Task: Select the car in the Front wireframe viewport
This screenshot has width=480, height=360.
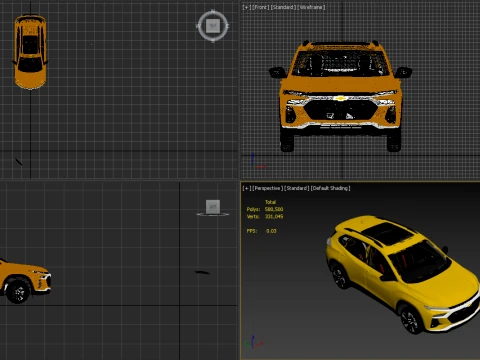Action: pyautogui.click(x=340, y=97)
